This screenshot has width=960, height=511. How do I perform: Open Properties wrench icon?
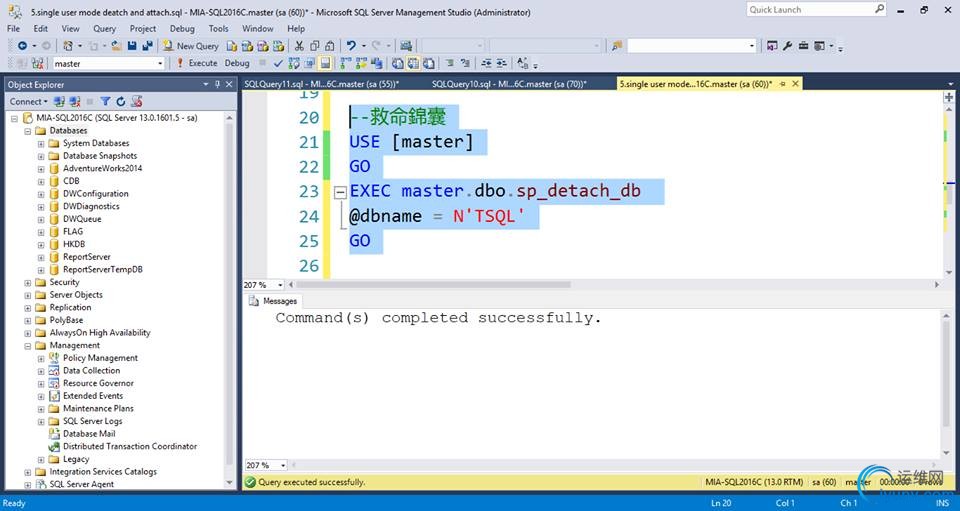point(787,46)
